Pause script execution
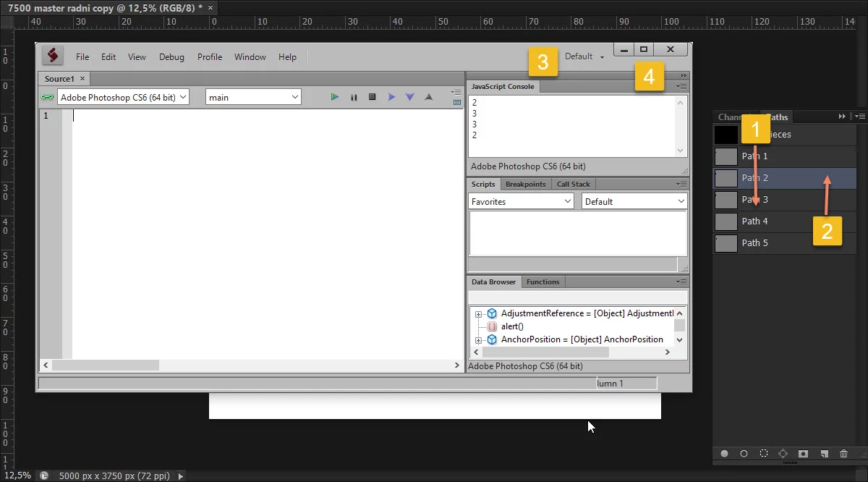Screen dimensions: 868x482 [x=354, y=97]
